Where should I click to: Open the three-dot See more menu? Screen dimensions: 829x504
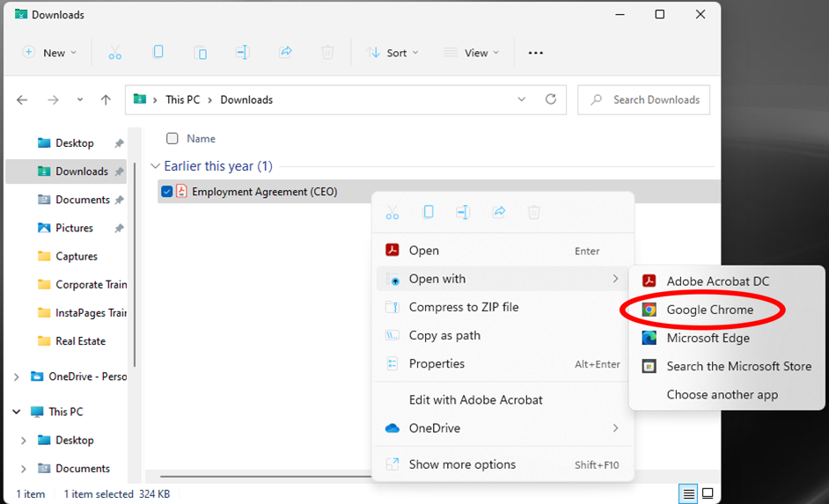pyautogui.click(x=536, y=53)
